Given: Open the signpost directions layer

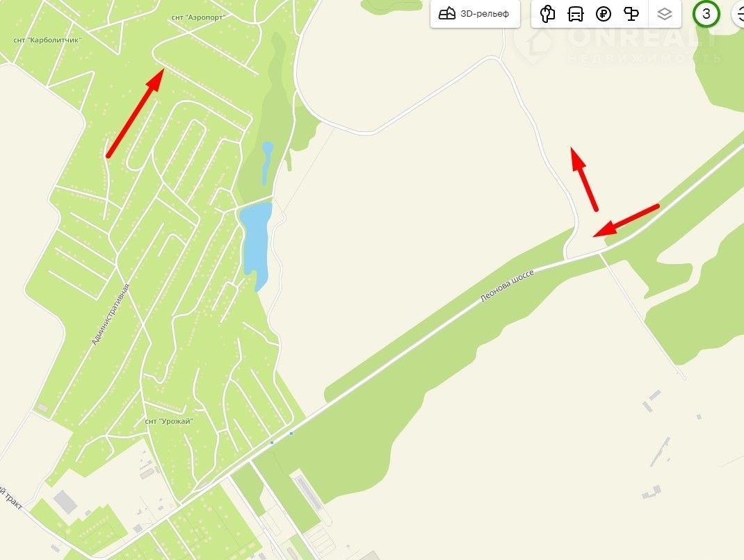Looking at the screenshot, I should pyautogui.click(x=631, y=14).
